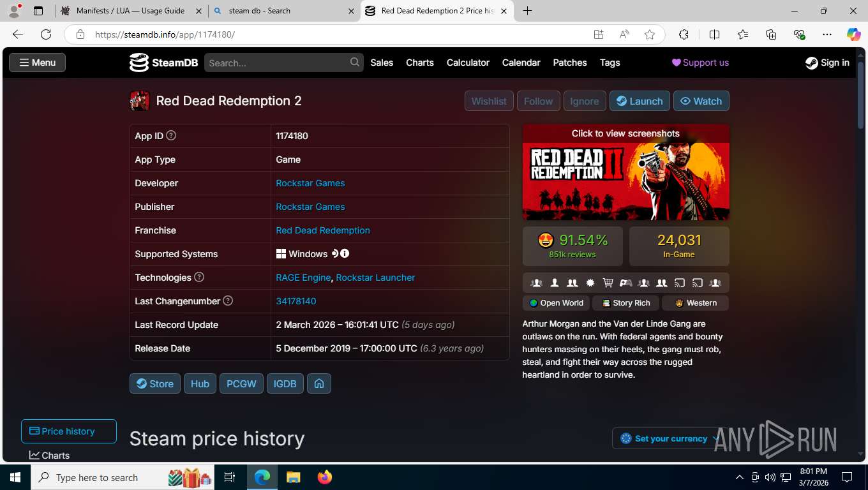Open browser Extensions puzzle icon
The height and width of the screenshot is (490, 868).
pyautogui.click(x=684, y=34)
